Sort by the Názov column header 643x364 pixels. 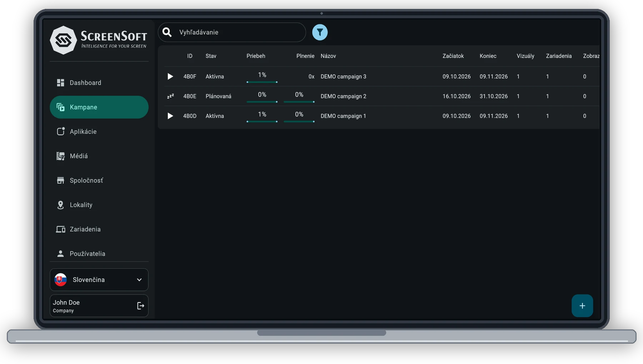coord(328,56)
